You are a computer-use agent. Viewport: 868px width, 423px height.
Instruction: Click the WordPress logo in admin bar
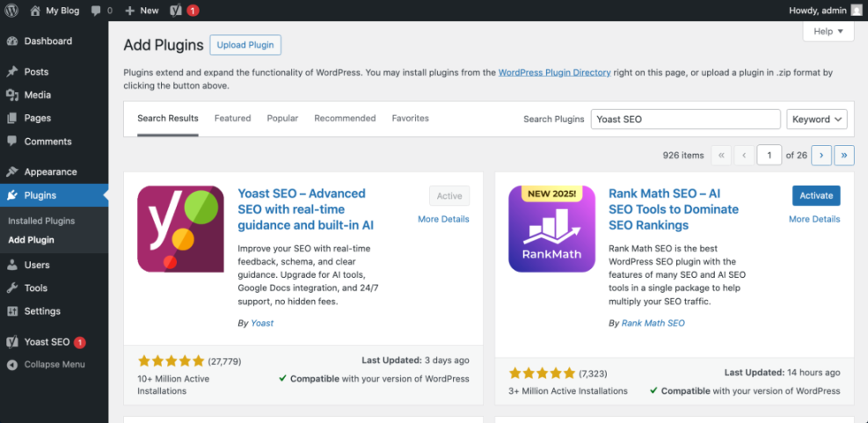[12, 11]
